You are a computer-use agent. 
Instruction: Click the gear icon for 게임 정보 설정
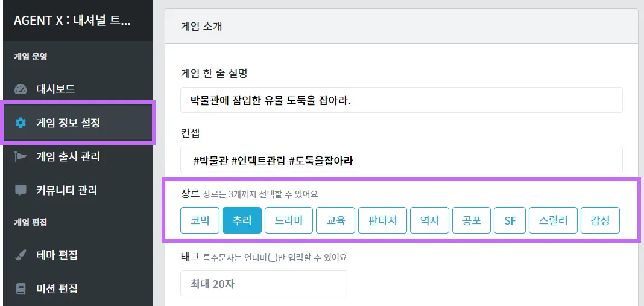pyautogui.click(x=21, y=123)
